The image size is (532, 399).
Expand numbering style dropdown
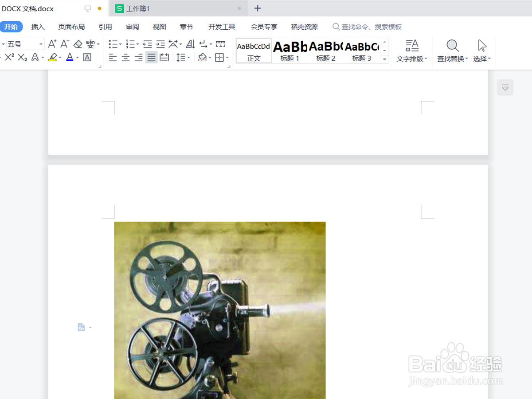pos(138,44)
